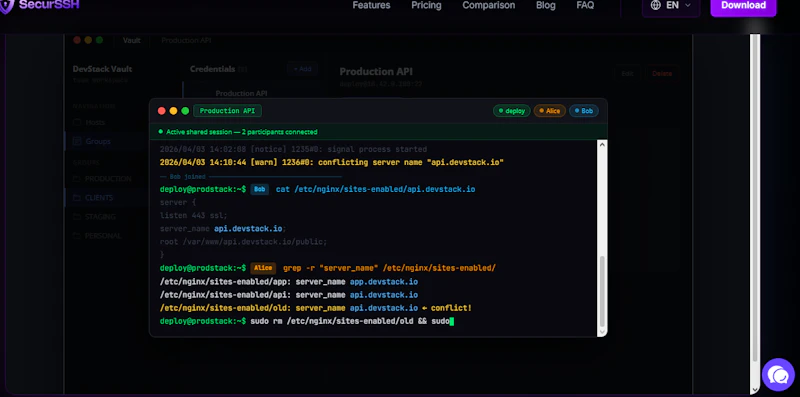This screenshot has width=800, height=397.
Task: Open the Blog link
Action: click(x=546, y=5)
